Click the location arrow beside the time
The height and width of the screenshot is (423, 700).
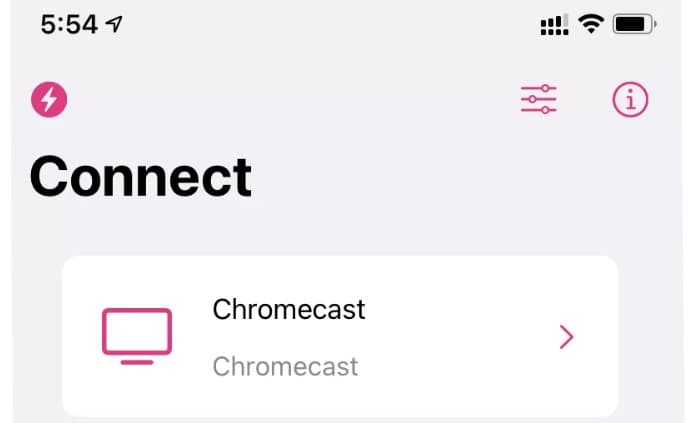(114, 24)
